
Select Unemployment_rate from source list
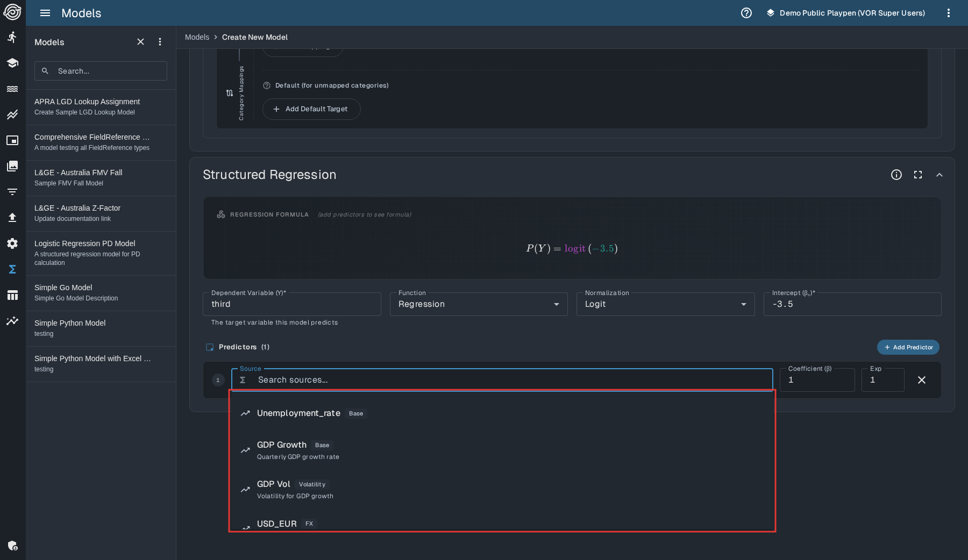click(x=298, y=413)
